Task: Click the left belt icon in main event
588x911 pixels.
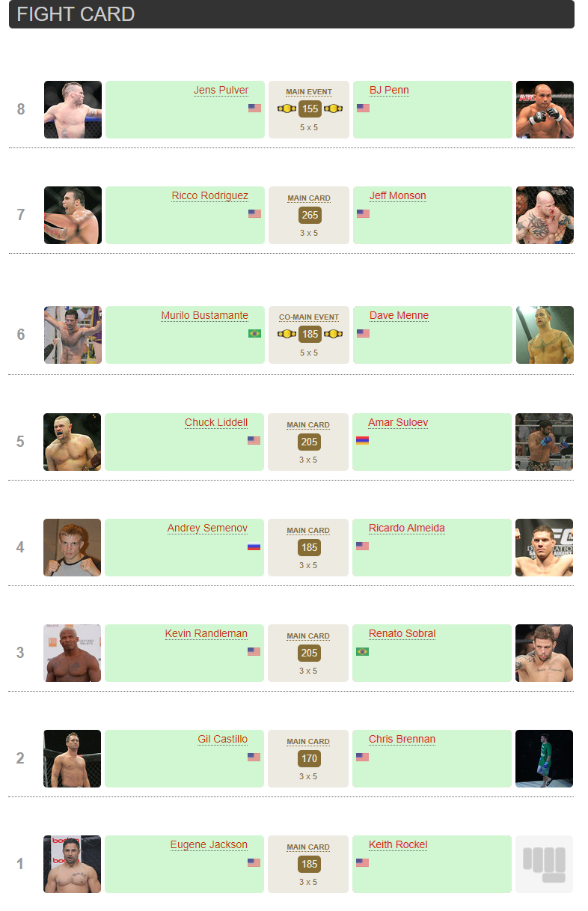Action: pos(287,109)
